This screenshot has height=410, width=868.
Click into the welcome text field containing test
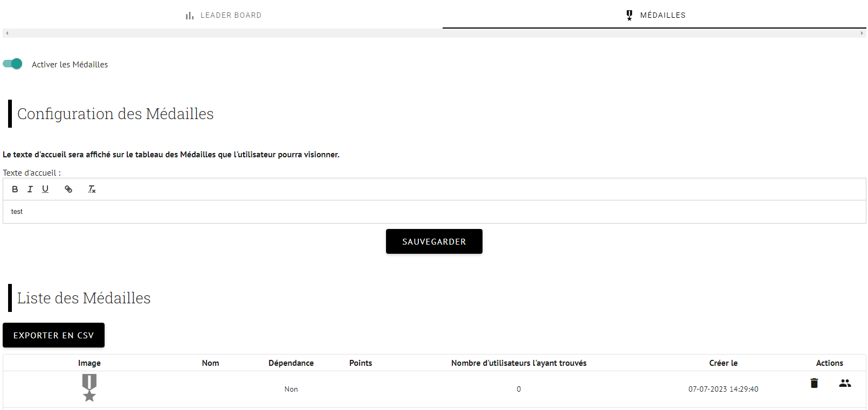(x=434, y=212)
